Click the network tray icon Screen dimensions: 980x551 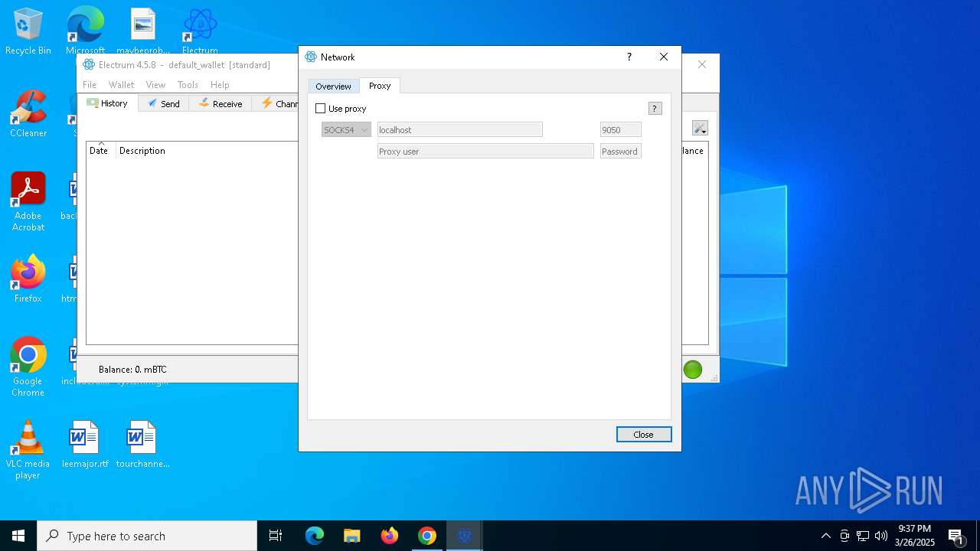[x=863, y=536]
